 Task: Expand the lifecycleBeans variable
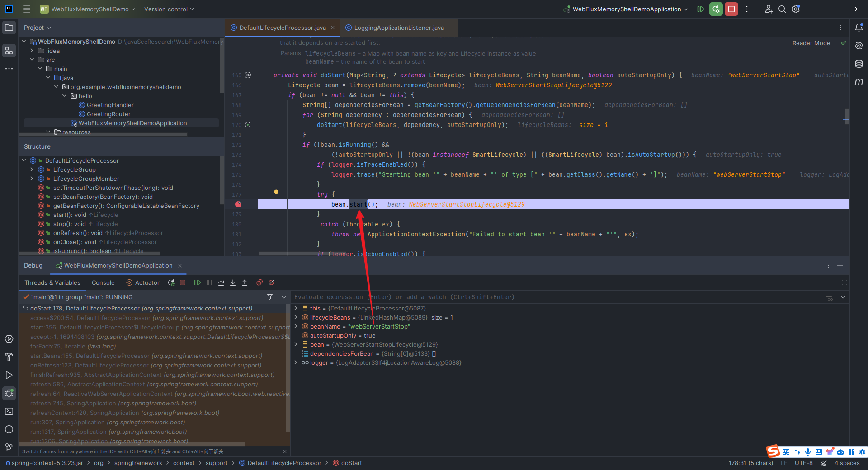tap(296, 317)
